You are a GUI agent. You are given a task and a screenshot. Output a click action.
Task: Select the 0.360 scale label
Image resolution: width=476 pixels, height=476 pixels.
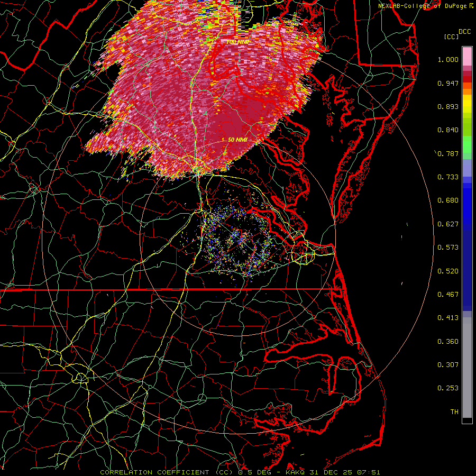coord(448,342)
